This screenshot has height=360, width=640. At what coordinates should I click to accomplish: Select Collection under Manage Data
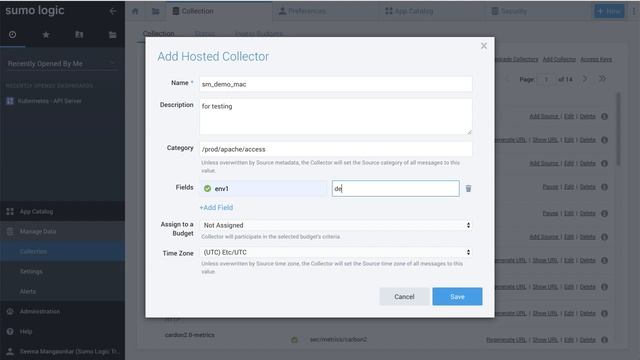[x=62, y=251]
